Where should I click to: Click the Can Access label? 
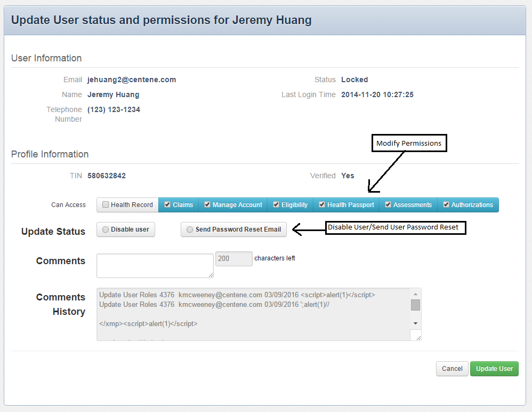[x=69, y=205]
